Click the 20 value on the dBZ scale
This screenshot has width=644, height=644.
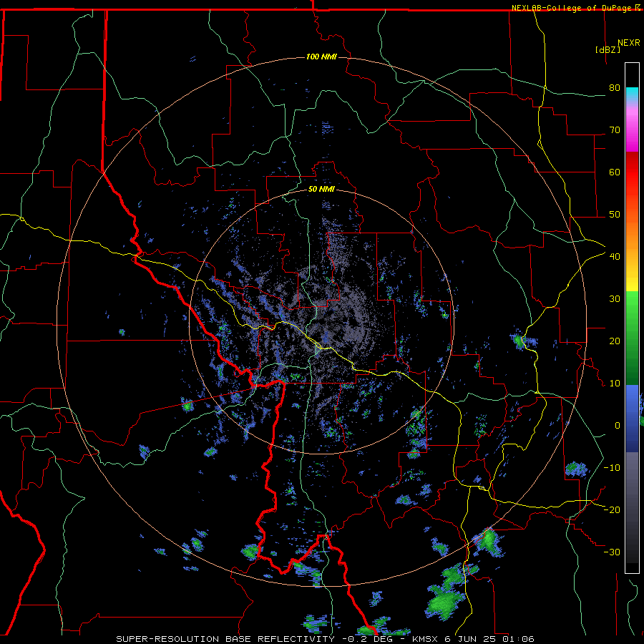(x=615, y=341)
